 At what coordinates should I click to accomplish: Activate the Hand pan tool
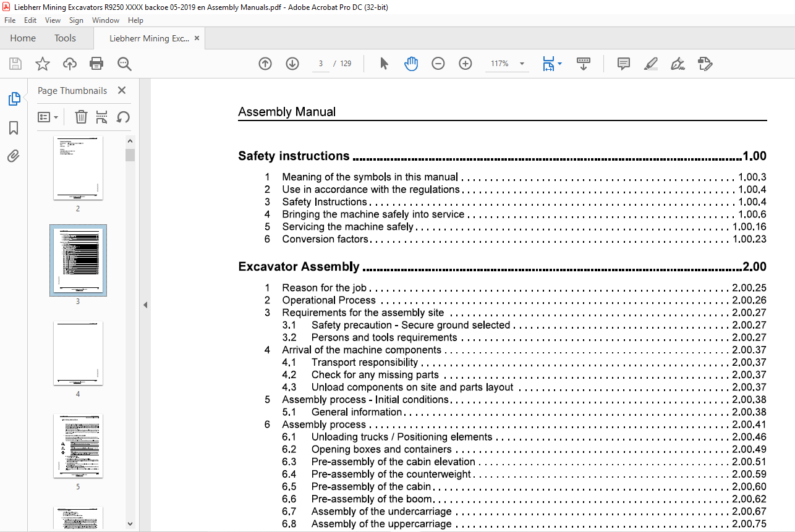(411, 64)
